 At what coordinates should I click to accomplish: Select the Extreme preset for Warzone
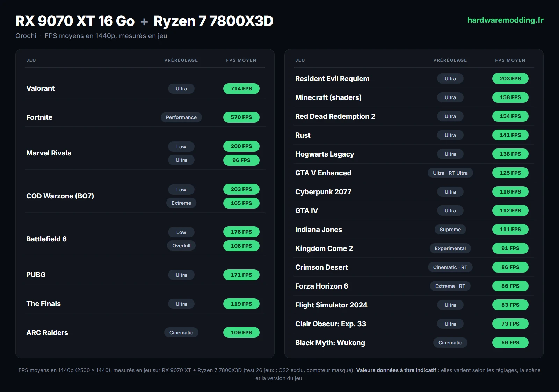[x=181, y=203]
